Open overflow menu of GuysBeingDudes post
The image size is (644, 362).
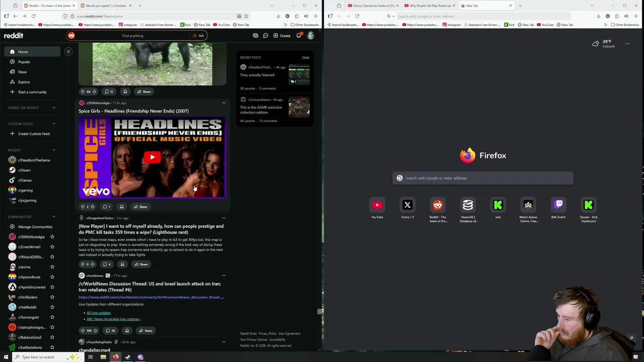coord(224,342)
